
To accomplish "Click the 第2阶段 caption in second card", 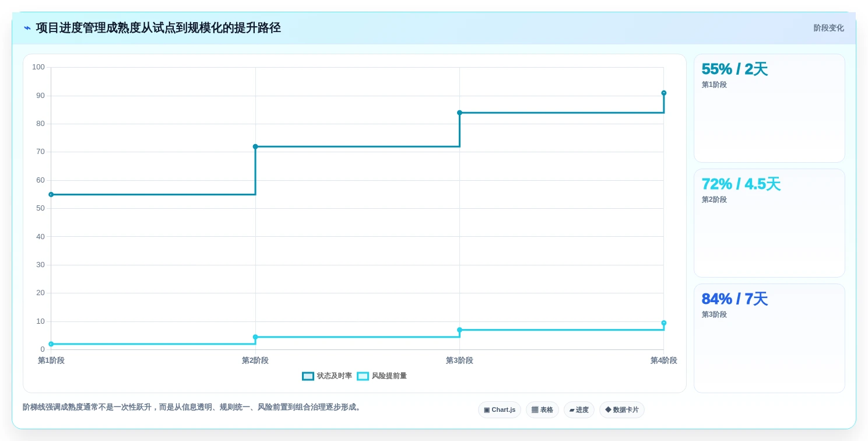I will 714,200.
